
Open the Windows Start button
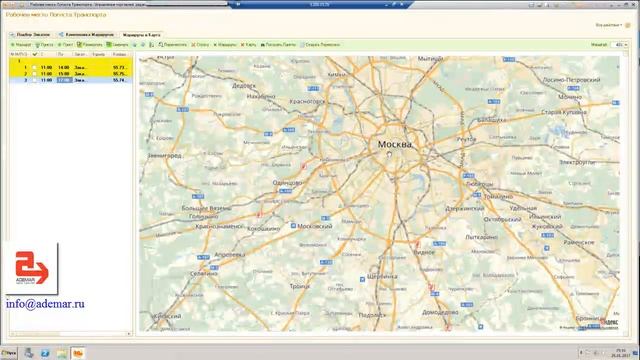coord(9,353)
